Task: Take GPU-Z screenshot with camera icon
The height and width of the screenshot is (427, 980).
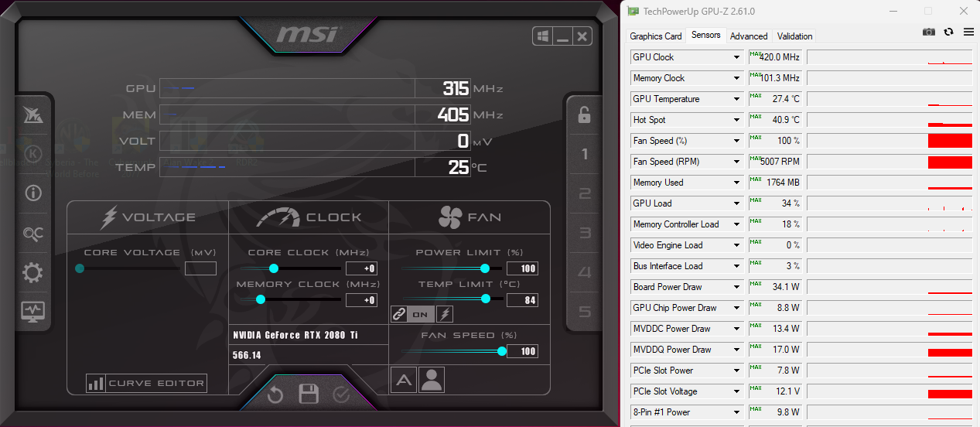Action: (929, 32)
